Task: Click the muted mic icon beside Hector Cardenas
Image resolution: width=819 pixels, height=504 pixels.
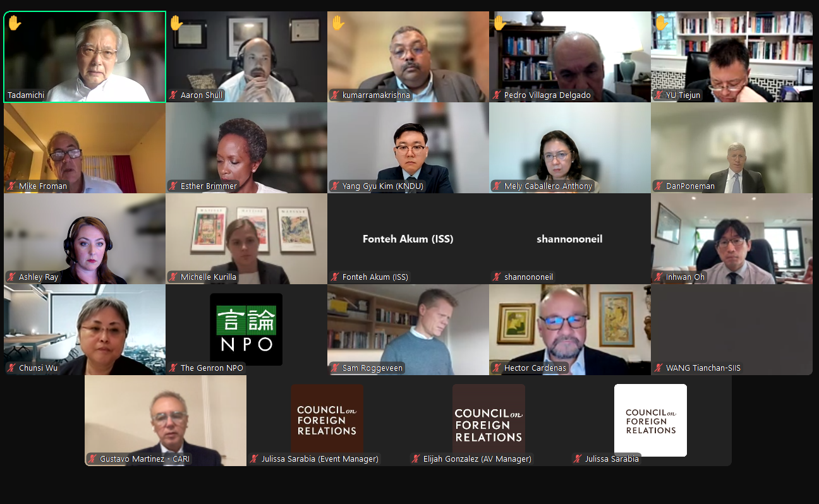Action: (x=497, y=368)
